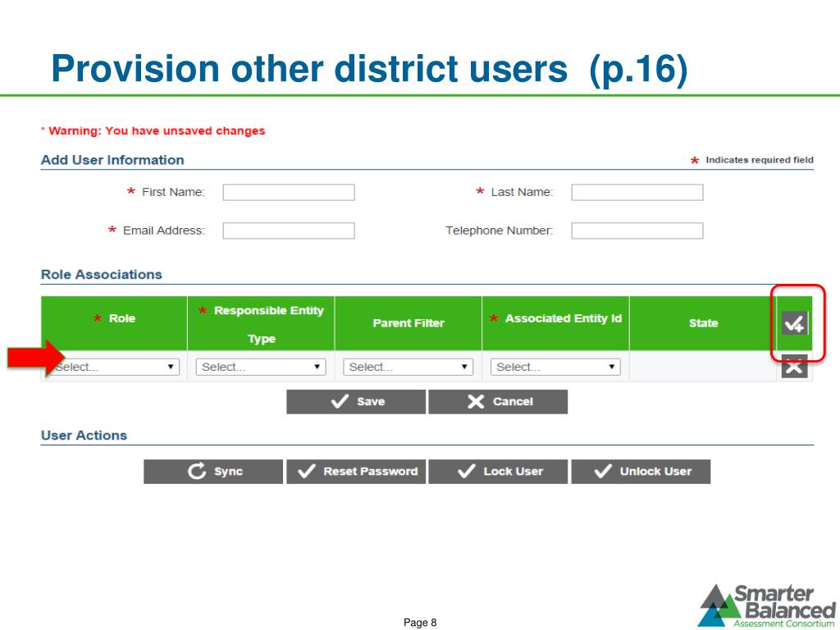This screenshot has height=630, width=840.
Task: Click the Reset Password button
Action: click(x=356, y=472)
